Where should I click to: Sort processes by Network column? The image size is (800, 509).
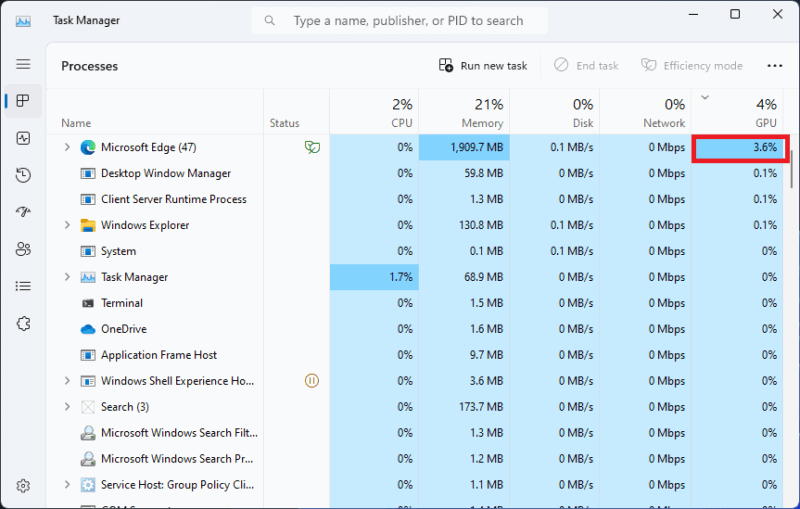coord(645,112)
